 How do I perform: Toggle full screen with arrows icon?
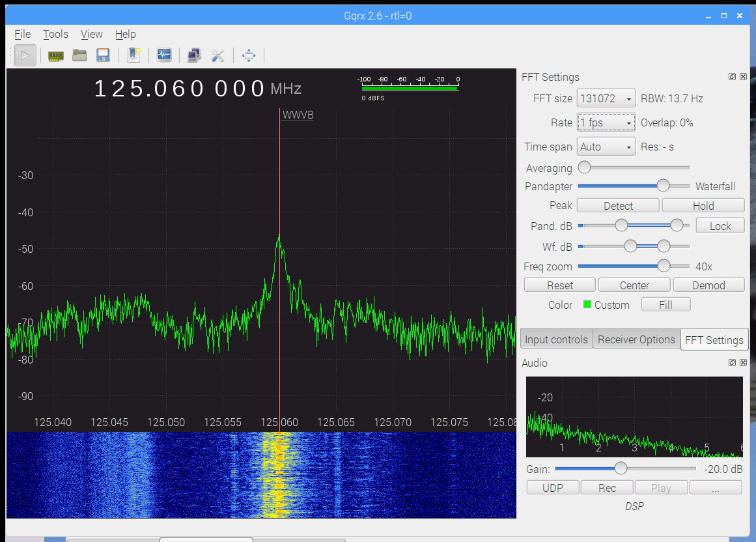click(x=249, y=56)
